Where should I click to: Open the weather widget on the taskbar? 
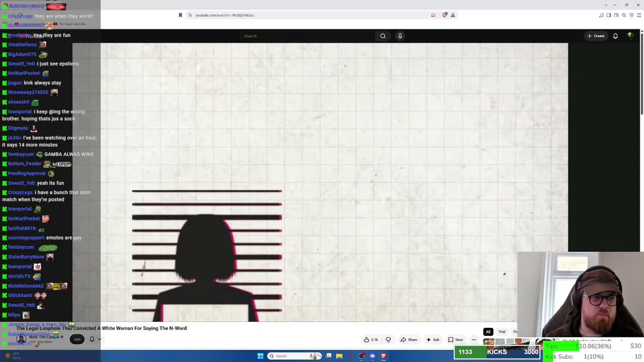pos(12,356)
